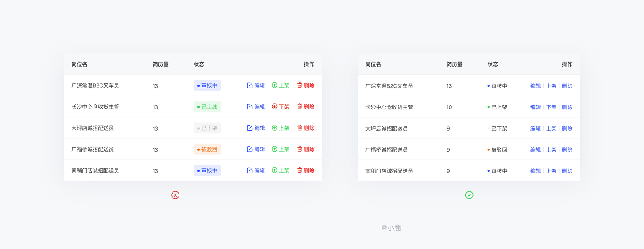Click the 简历量 column header in right table
The width and height of the screenshot is (644, 249).
pyautogui.click(x=454, y=64)
